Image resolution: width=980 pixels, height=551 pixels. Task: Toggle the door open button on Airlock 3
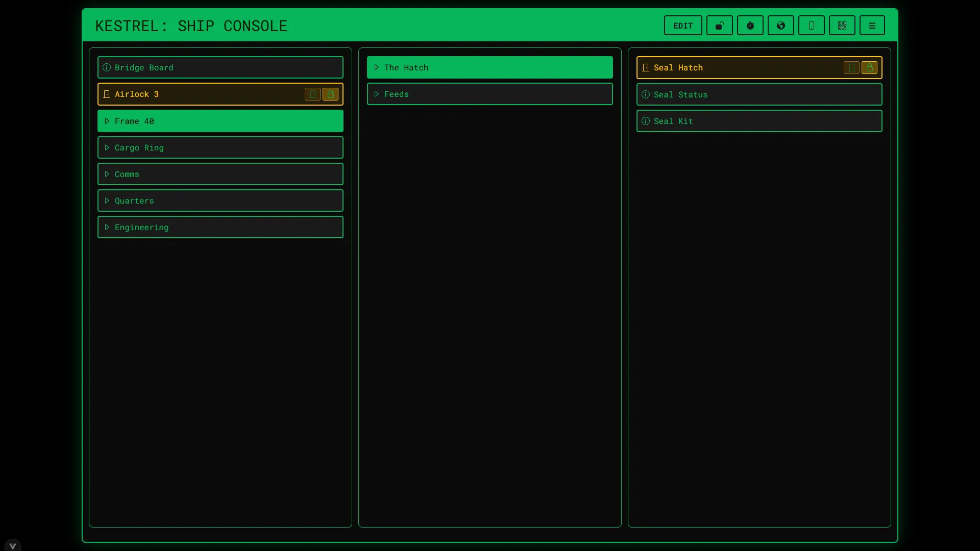pyautogui.click(x=312, y=94)
